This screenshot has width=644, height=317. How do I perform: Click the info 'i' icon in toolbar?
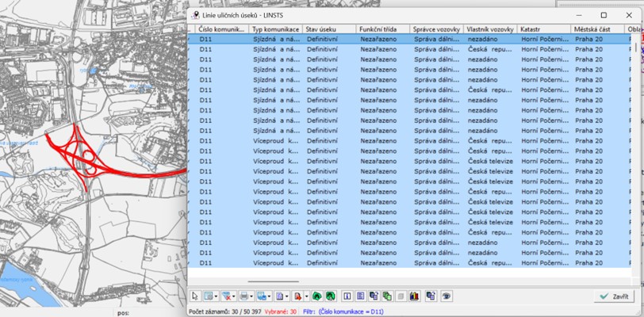click(x=347, y=296)
